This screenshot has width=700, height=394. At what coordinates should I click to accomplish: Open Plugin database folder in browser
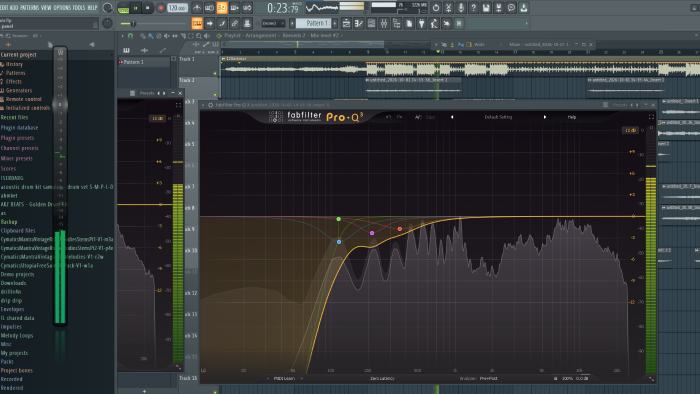tap(20, 128)
